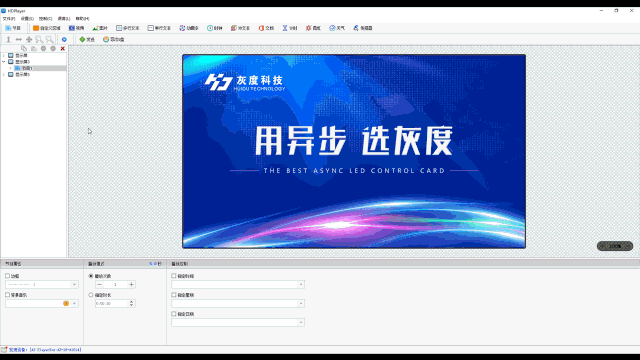Tick the Specified Date (指定日期) checkbox
The image size is (640, 360).
pos(174,314)
